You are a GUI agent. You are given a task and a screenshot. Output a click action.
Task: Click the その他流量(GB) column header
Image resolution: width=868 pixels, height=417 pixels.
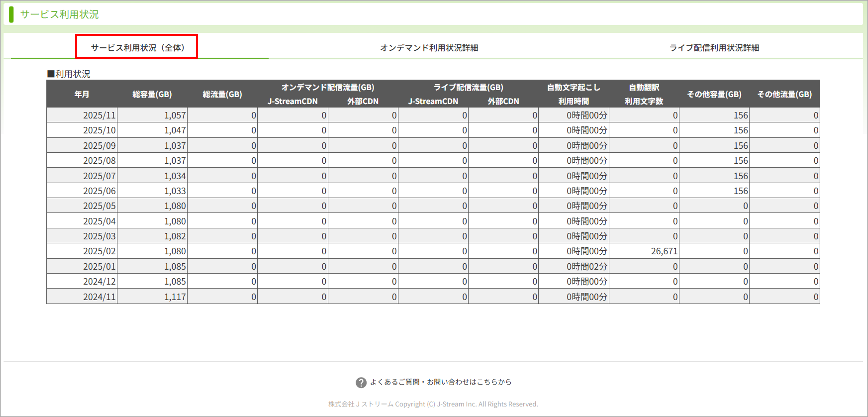[x=784, y=94]
